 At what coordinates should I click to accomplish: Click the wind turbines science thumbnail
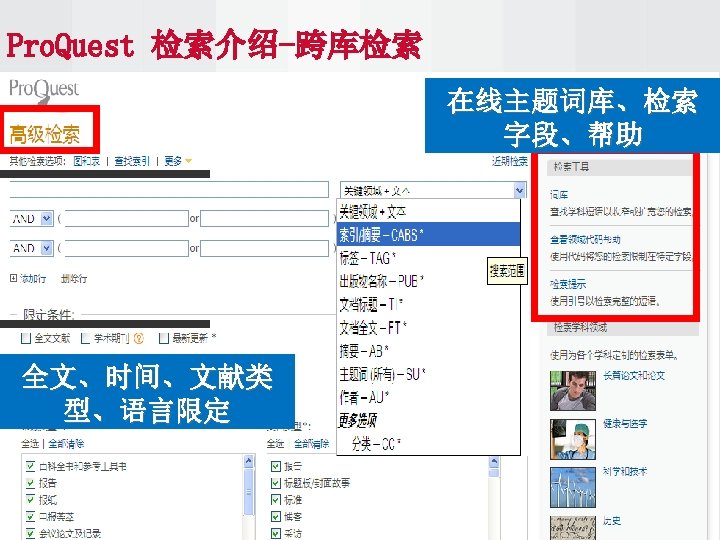tap(573, 487)
